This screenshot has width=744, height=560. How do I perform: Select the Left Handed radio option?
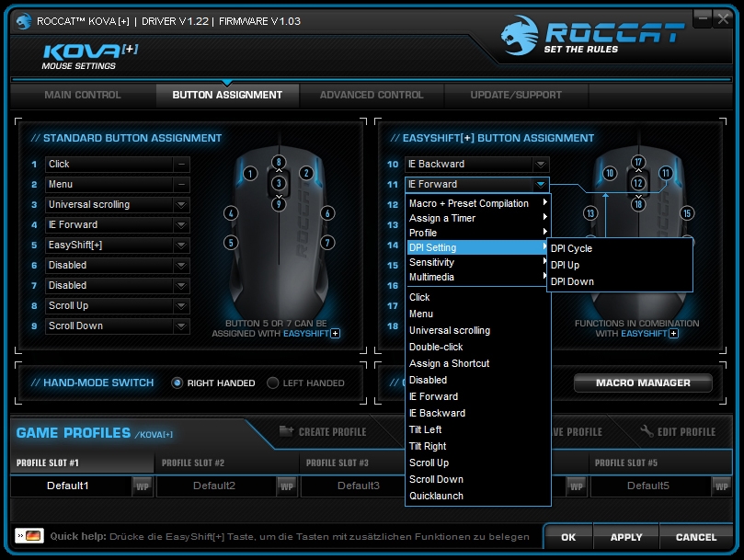click(272, 383)
